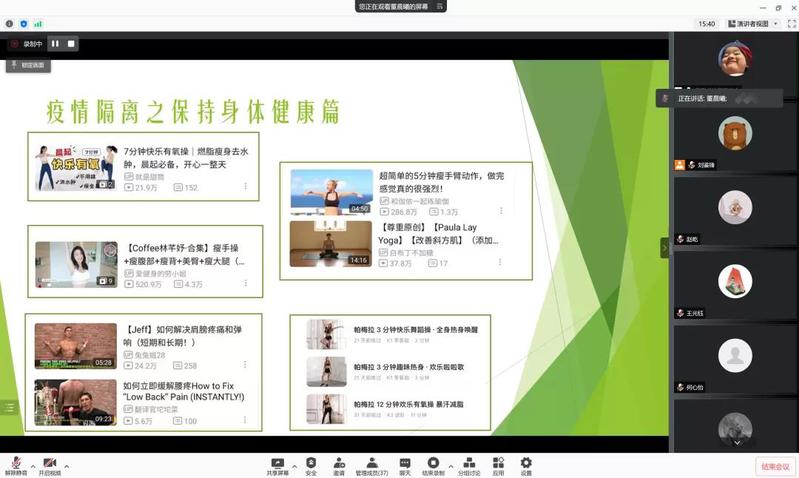This screenshot has width=799, height=478.
Task: Open the Security (安全) shield icon
Action: tap(311, 465)
